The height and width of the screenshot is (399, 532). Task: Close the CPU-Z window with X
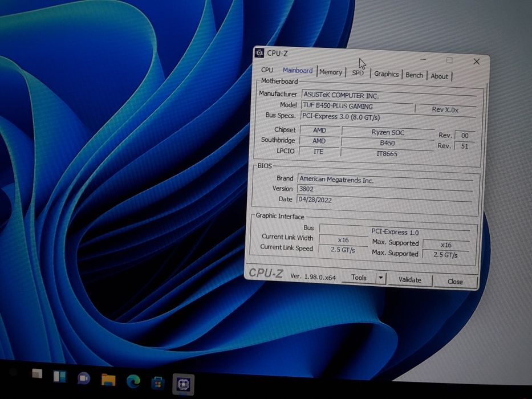pos(476,62)
